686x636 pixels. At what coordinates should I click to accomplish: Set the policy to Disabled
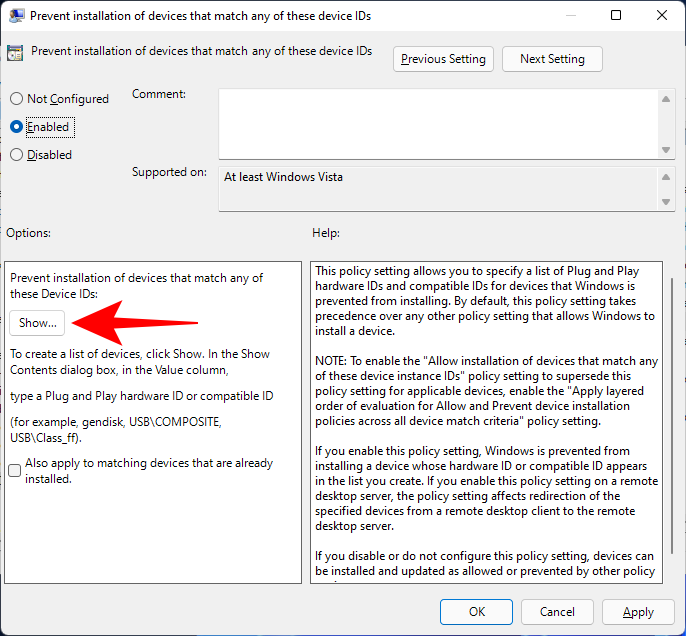(16, 155)
